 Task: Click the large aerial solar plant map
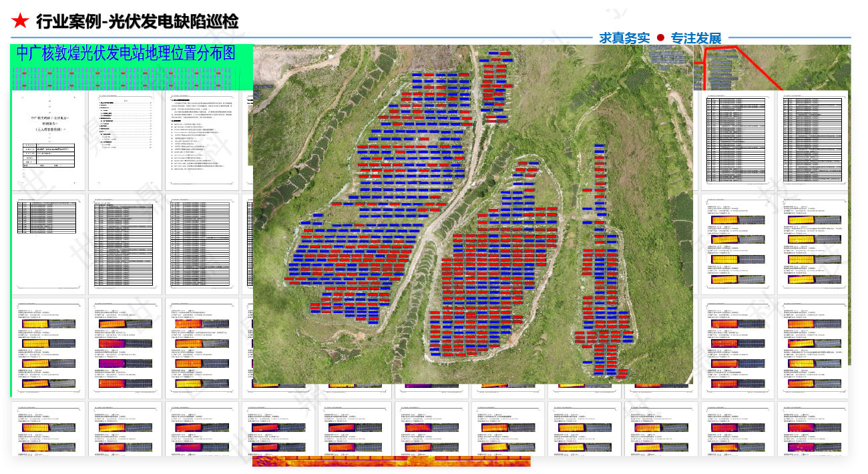pyautogui.click(x=467, y=220)
